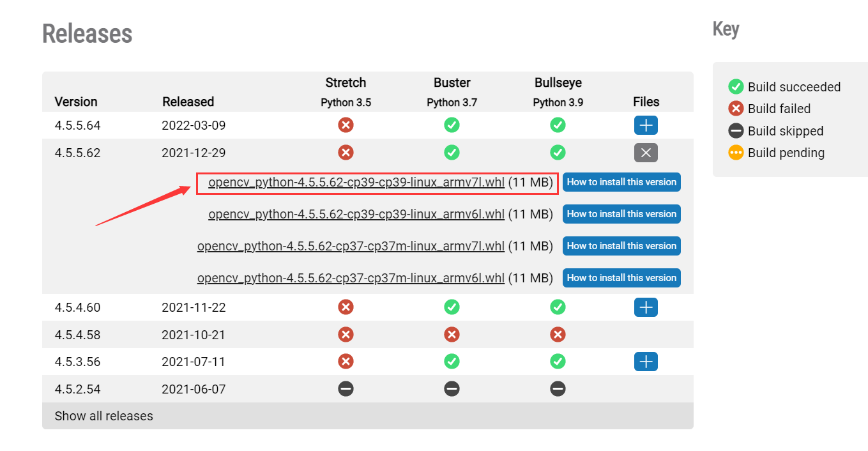Click the Files column header
Viewport: 868px width, 451px height.
[646, 102]
